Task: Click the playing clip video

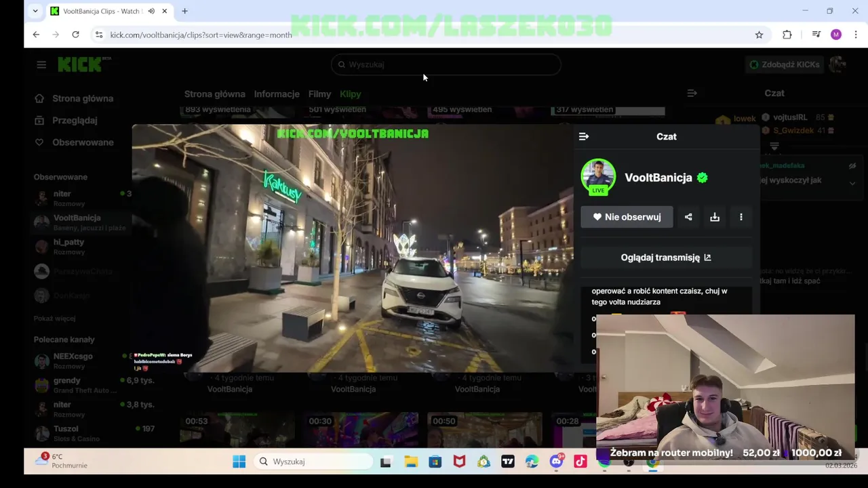Action: [353, 248]
